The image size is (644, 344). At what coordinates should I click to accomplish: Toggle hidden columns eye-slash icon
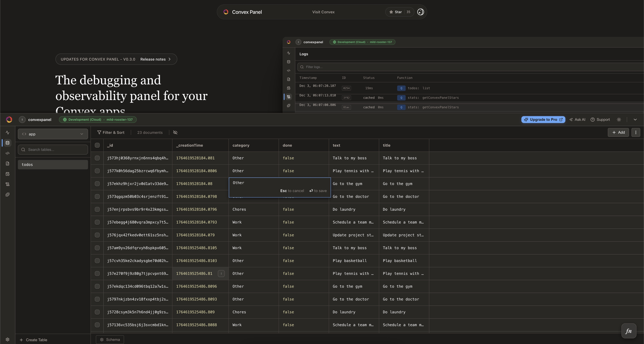(x=175, y=133)
